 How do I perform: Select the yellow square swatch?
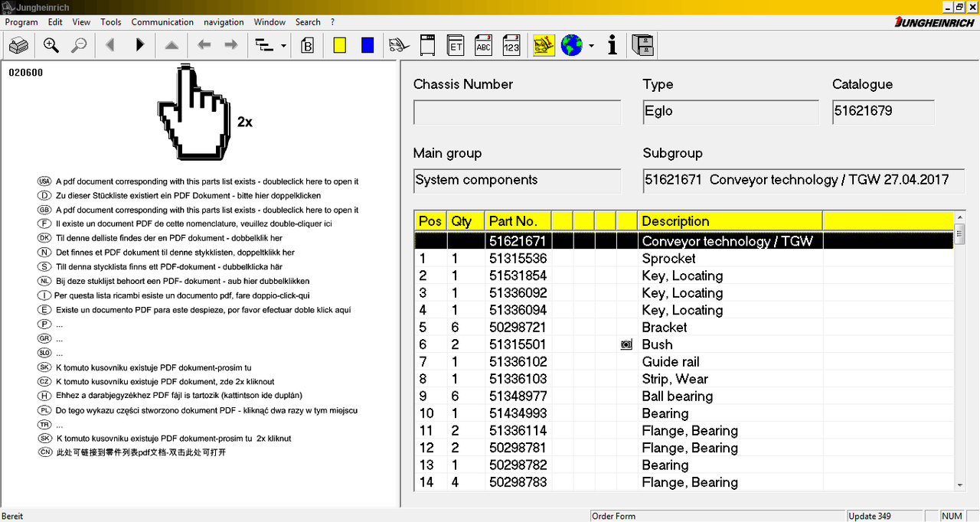click(x=340, y=46)
